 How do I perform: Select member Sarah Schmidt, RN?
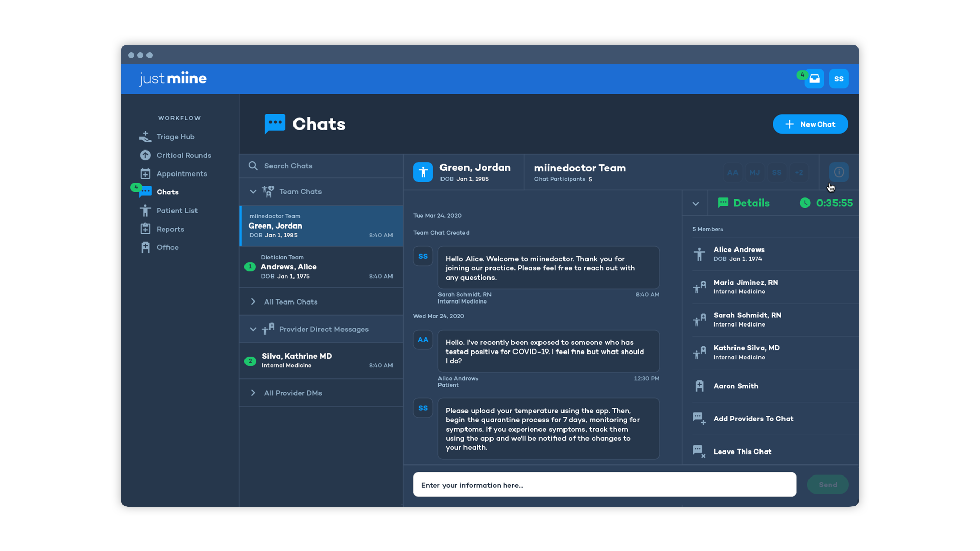click(774, 319)
